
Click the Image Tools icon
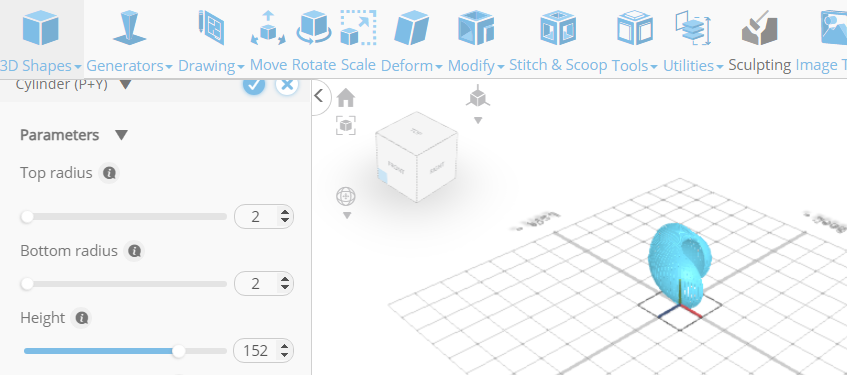click(833, 28)
